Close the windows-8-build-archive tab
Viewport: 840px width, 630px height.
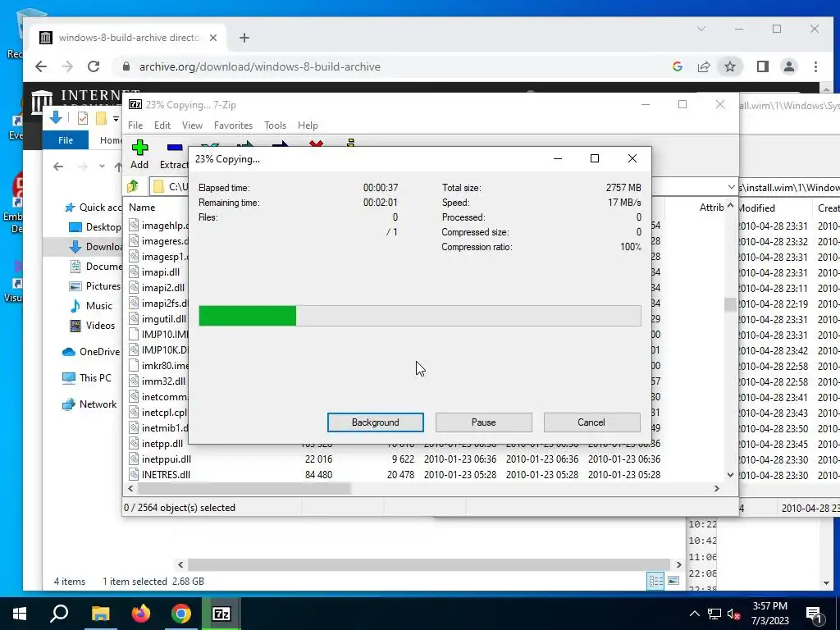[213, 38]
